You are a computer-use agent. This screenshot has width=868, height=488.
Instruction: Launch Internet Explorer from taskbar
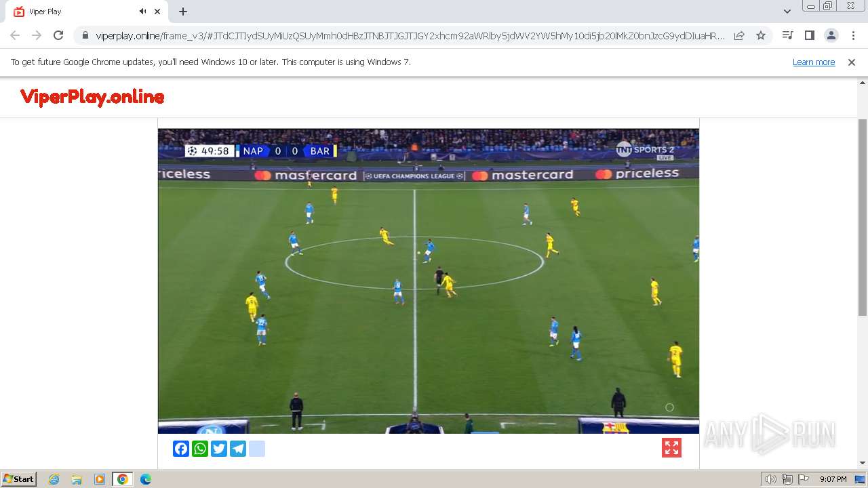[54, 479]
